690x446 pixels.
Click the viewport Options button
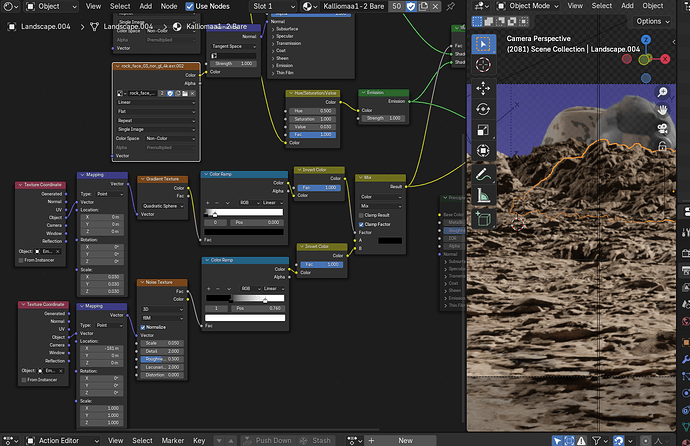coord(653,21)
